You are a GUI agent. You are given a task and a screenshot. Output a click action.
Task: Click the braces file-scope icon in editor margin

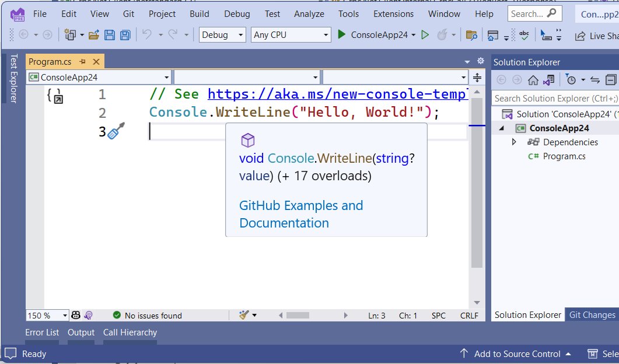54,96
